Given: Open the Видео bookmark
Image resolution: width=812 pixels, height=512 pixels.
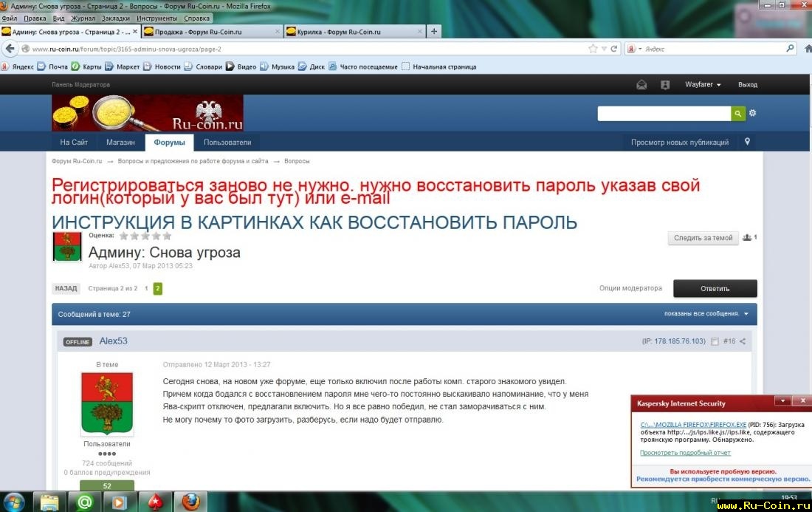Looking at the screenshot, I should click(241, 66).
